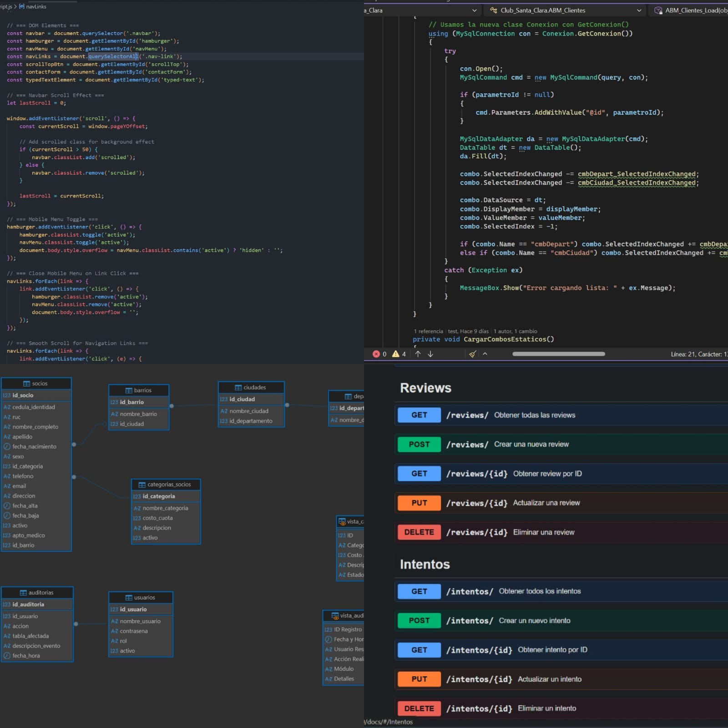The image size is (728, 728).
Task: Click the yellow warning triangle icon
Action: (x=395, y=354)
